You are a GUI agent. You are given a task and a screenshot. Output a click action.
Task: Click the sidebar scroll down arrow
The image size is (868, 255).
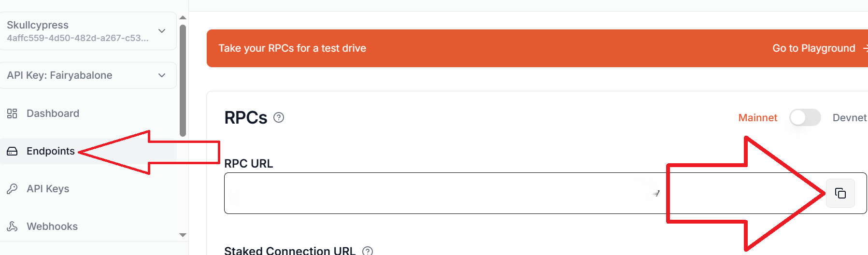coord(183,235)
